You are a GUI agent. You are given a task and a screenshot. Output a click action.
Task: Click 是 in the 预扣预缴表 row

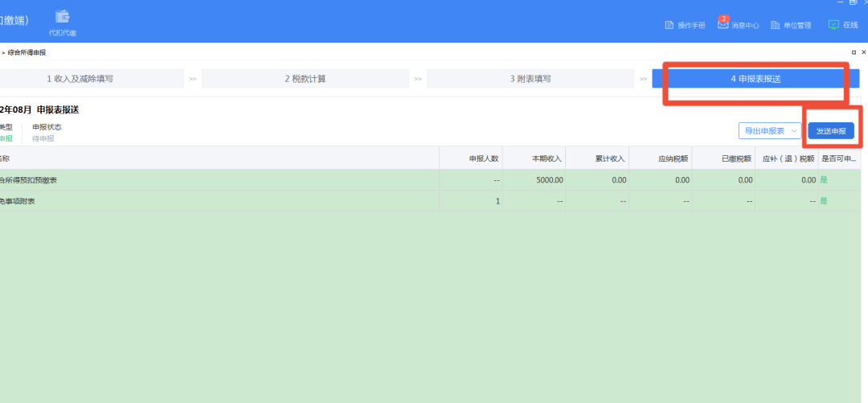(x=824, y=180)
